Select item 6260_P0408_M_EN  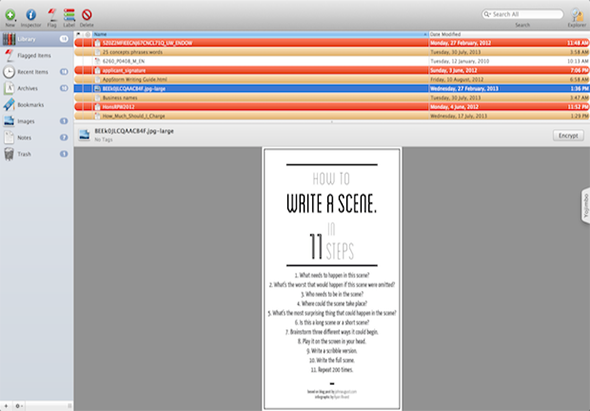click(x=331, y=61)
